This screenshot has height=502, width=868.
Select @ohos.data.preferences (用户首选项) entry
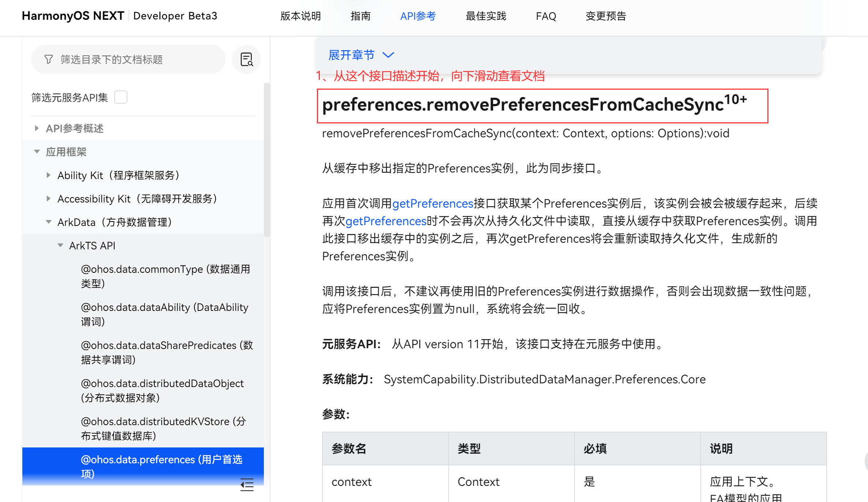tap(143, 466)
